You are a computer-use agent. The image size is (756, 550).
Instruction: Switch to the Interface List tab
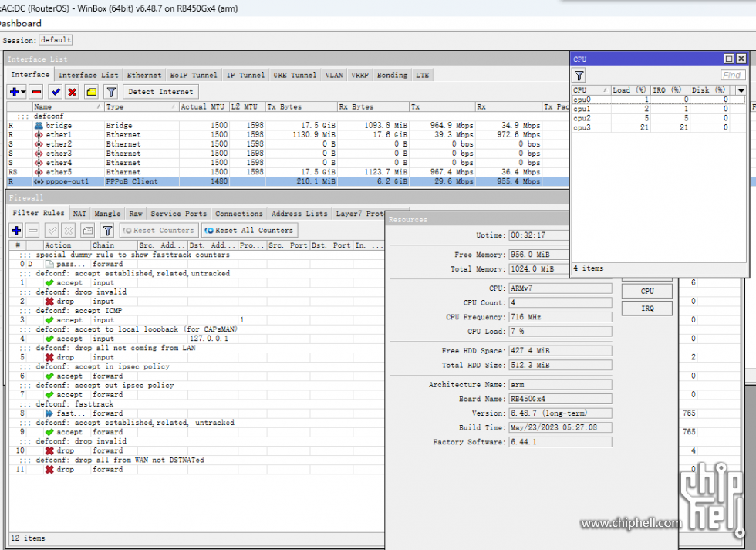pos(88,75)
